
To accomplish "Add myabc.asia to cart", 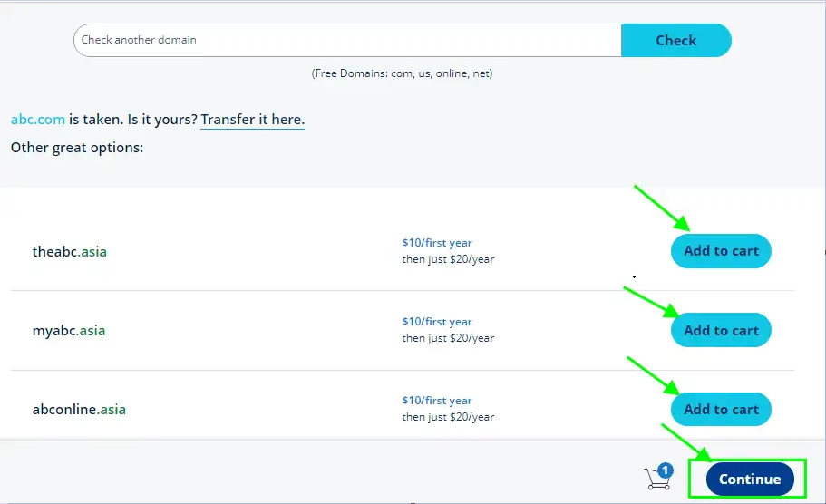I will click(x=721, y=330).
